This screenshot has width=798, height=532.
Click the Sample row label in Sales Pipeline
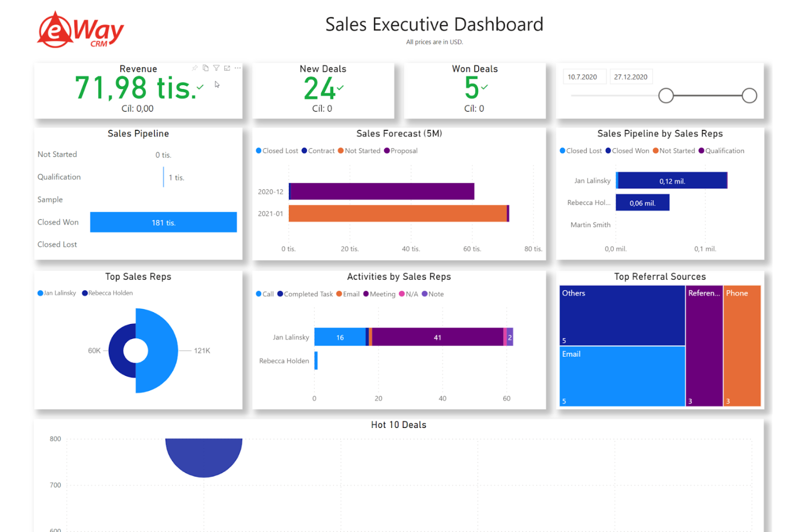[50, 199]
